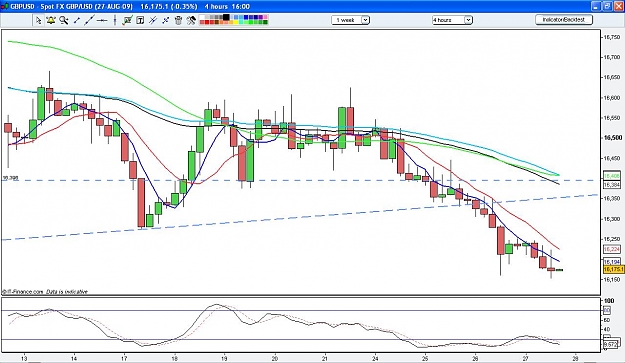This screenshot has width=625, height=363.
Task: Open the price alert bell tool
Action: [51, 20]
